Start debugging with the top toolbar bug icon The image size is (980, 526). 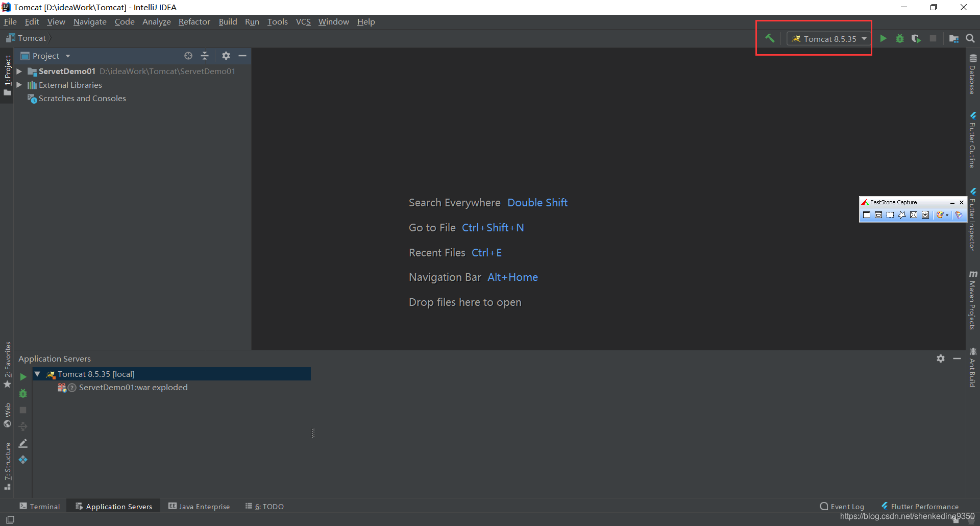tap(900, 38)
